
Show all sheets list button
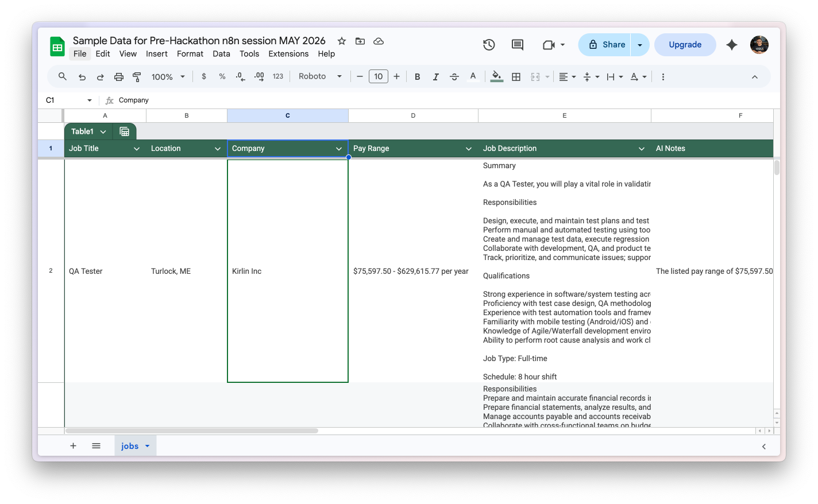(x=96, y=446)
